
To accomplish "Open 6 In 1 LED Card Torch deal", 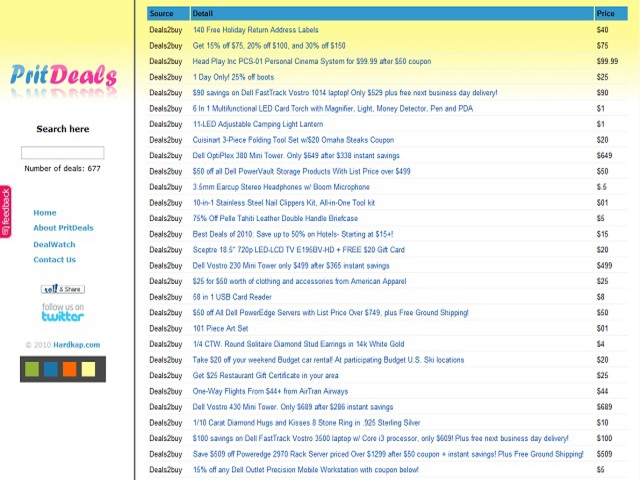I will pyautogui.click(x=333, y=109).
